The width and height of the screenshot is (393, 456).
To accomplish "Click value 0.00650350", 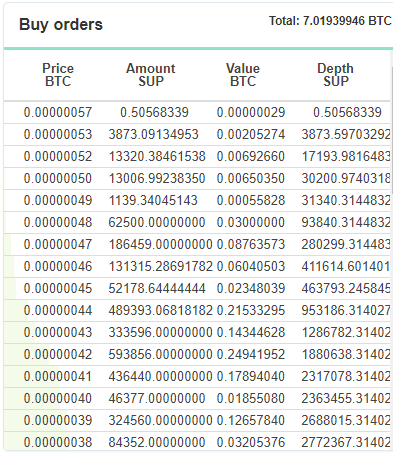I will point(251,178).
